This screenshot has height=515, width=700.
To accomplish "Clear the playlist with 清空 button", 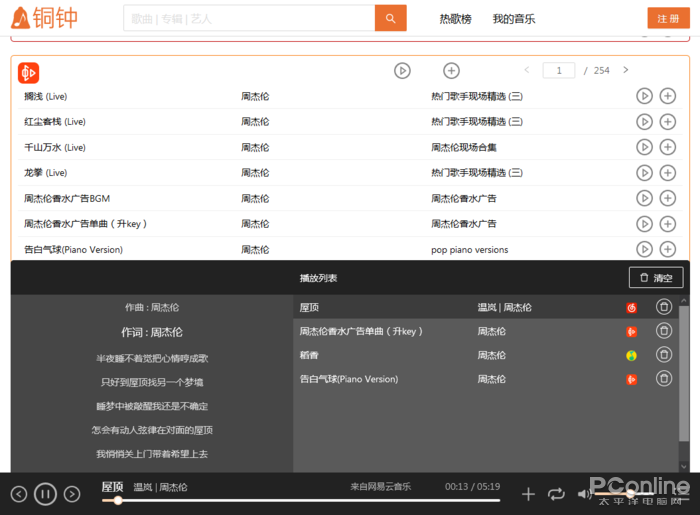I will tap(656, 278).
